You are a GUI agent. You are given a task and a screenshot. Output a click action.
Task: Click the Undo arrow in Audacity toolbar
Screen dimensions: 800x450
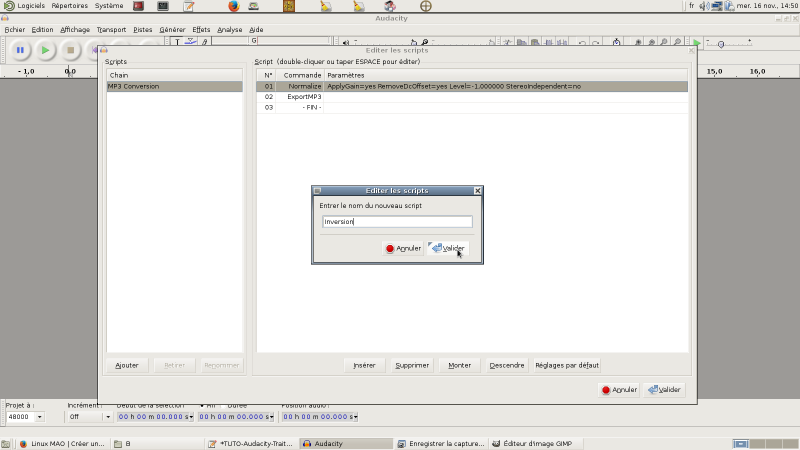(582, 43)
